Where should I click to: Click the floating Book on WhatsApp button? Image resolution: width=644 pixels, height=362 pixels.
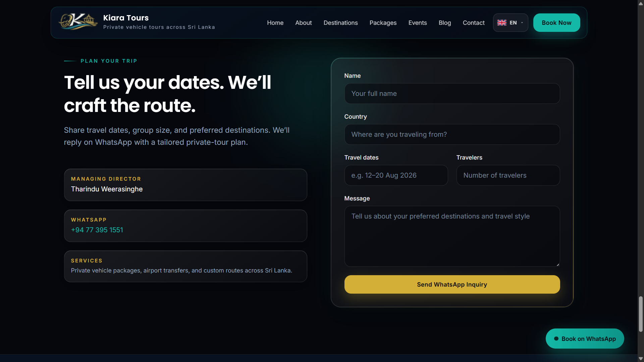coord(585,339)
